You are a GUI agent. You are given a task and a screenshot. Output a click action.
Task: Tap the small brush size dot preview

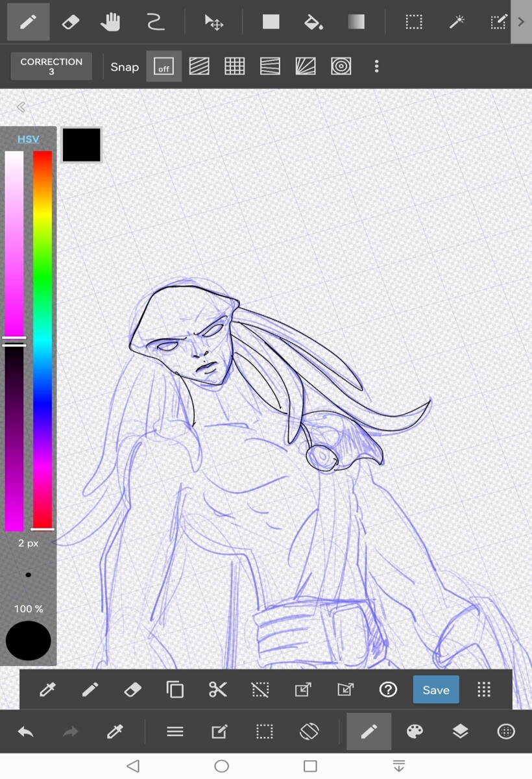28,575
